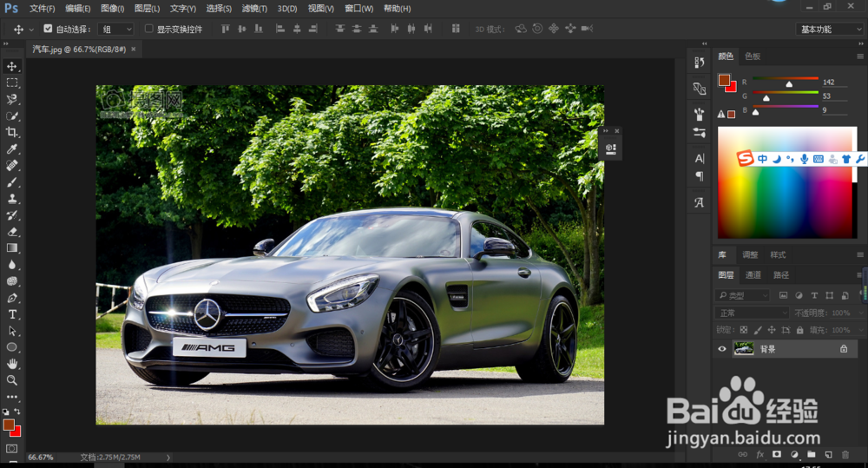This screenshot has height=468, width=868.
Task: Select the Gradient tool
Action: pos(11,248)
